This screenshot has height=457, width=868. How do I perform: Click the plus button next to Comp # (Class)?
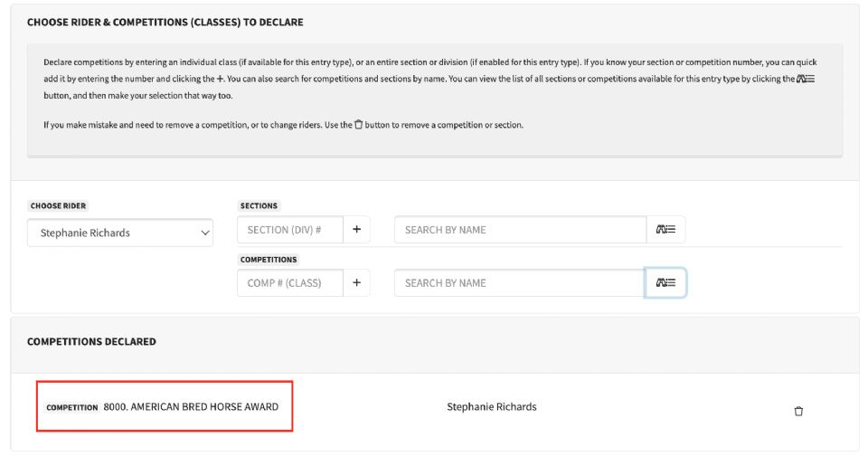point(356,283)
